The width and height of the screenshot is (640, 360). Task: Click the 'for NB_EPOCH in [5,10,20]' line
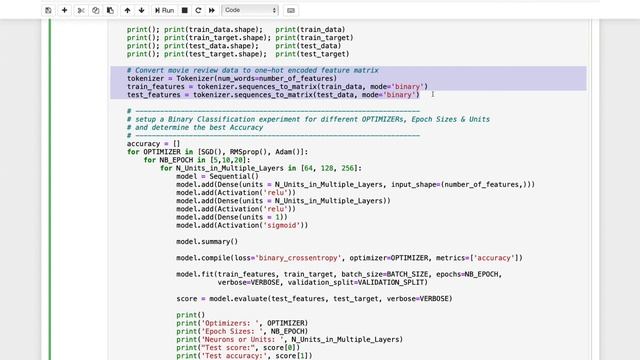tap(197, 160)
